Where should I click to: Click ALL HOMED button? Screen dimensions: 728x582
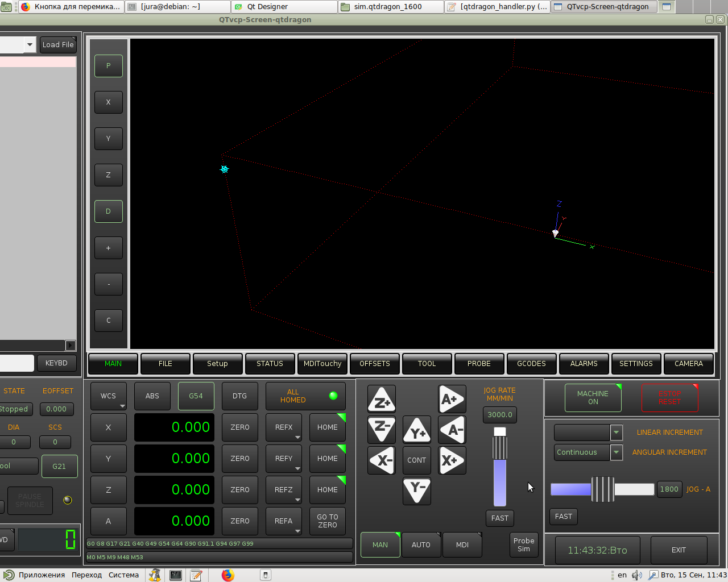click(305, 396)
